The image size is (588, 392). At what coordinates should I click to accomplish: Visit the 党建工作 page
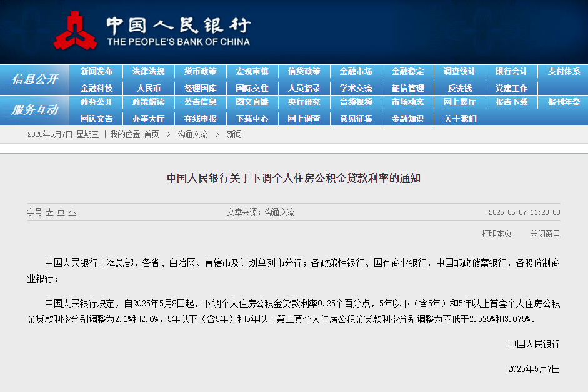coord(511,89)
